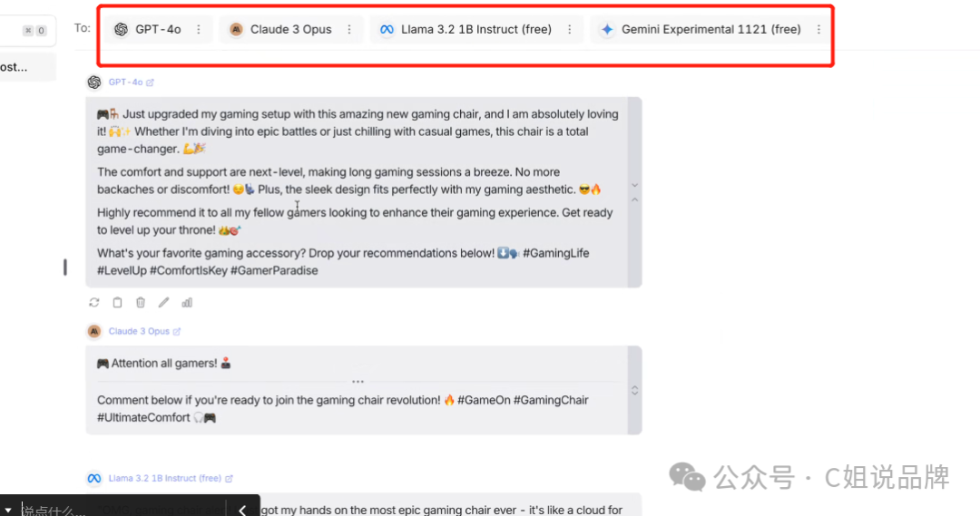The image size is (980, 516).
Task: Open Gemini Experimental 1121 three-dot menu
Action: pos(818,29)
